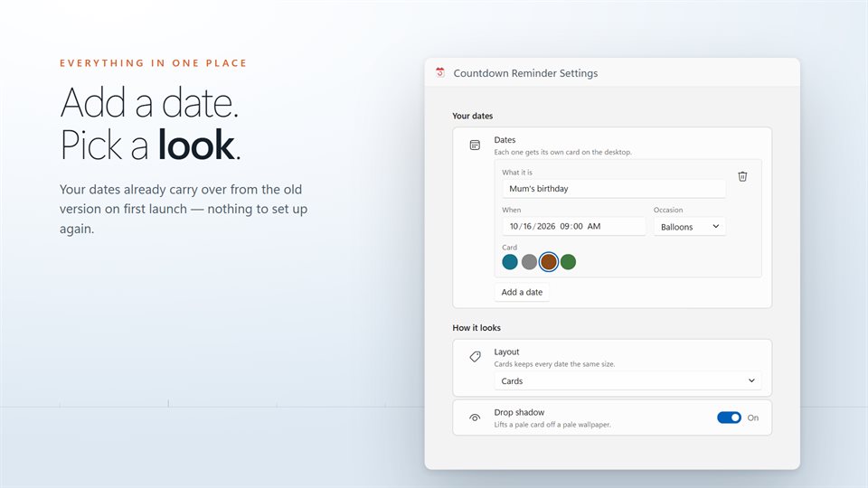Choose the brown card color swatch

(549, 262)
